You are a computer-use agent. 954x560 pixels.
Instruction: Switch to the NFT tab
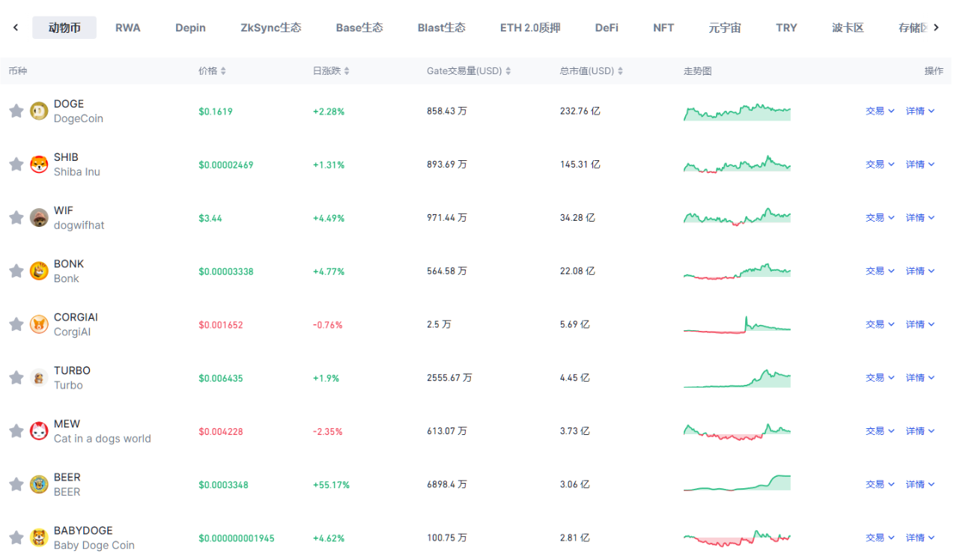click(663, 28)
